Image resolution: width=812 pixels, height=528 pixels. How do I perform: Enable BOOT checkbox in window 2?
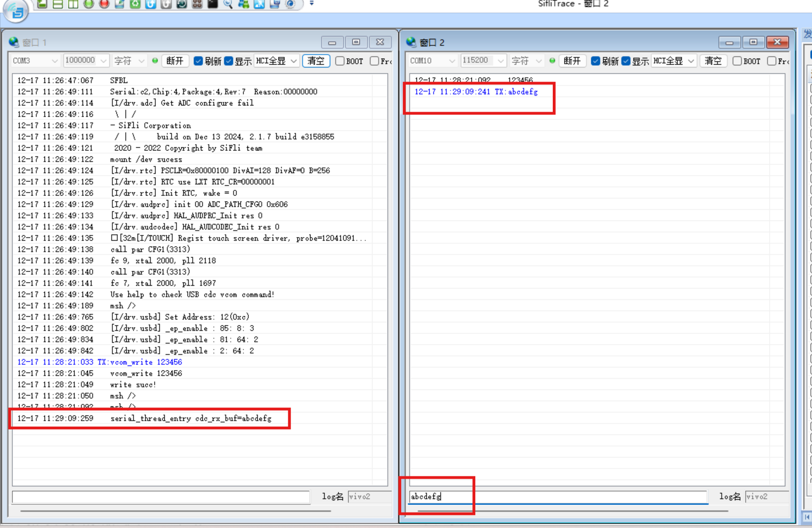737,61
